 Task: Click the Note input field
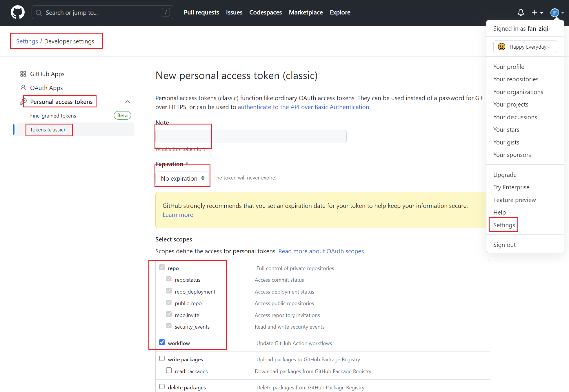251,136
